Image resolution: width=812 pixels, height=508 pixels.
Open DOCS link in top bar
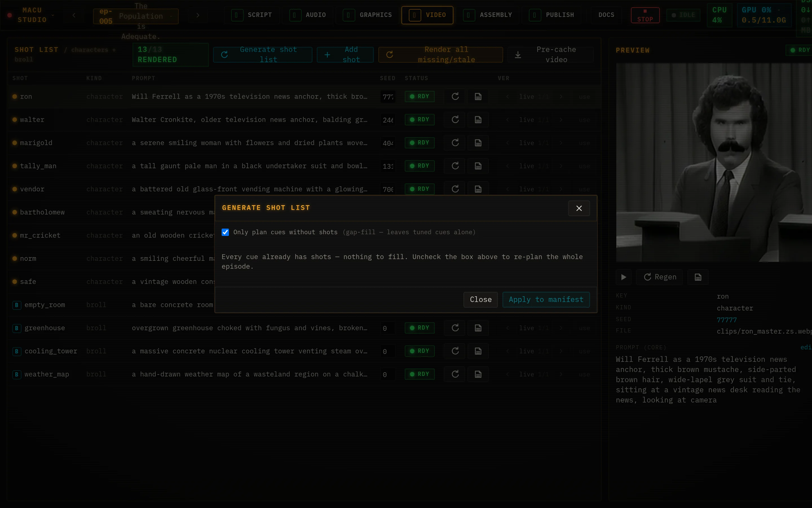click(606, 15)
